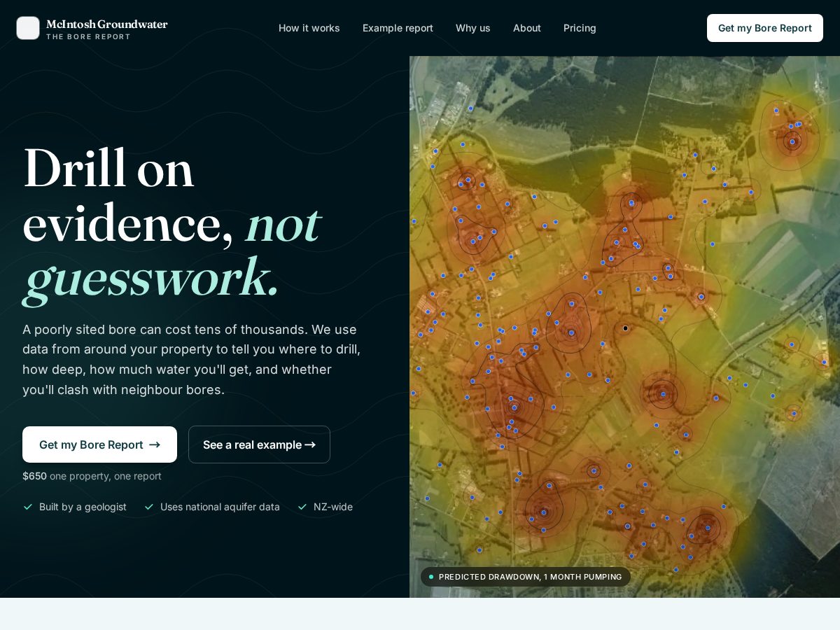Select the Uses national aquifer data text

(220, 507)
